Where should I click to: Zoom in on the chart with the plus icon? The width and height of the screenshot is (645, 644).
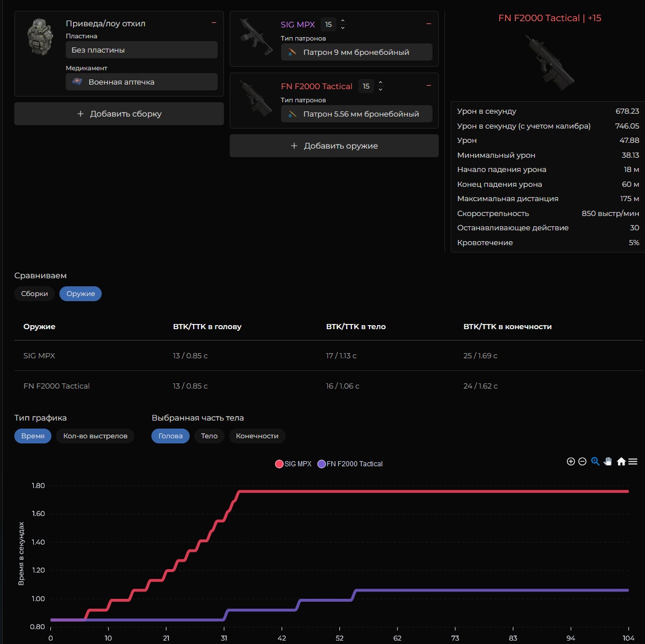click(571, 461)
